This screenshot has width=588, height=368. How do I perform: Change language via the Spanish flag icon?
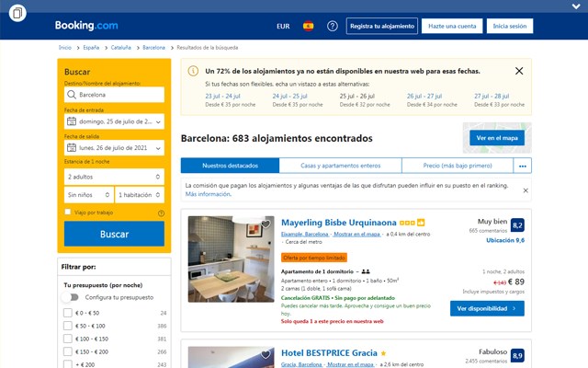click(x=309, y=26)
